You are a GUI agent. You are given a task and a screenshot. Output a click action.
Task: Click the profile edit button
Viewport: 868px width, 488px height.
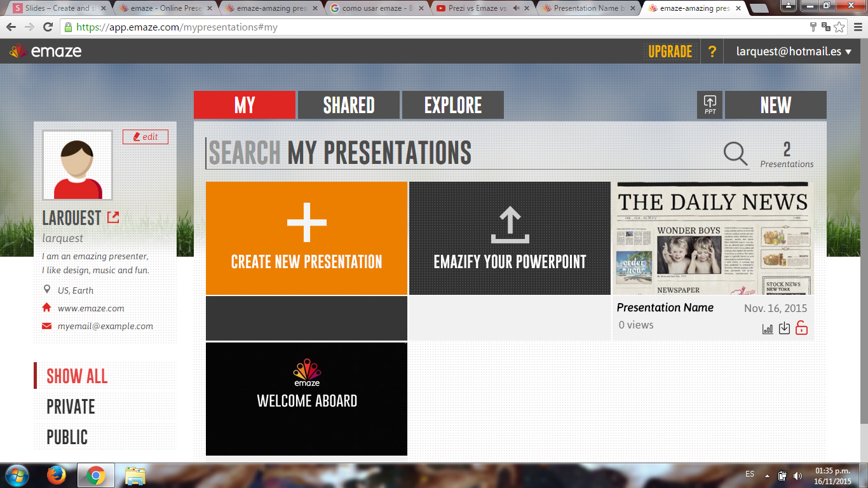point(146,137)
